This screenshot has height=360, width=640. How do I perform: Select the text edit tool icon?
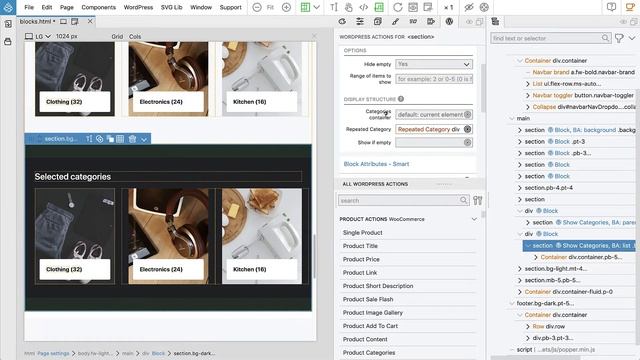point(334,7)
